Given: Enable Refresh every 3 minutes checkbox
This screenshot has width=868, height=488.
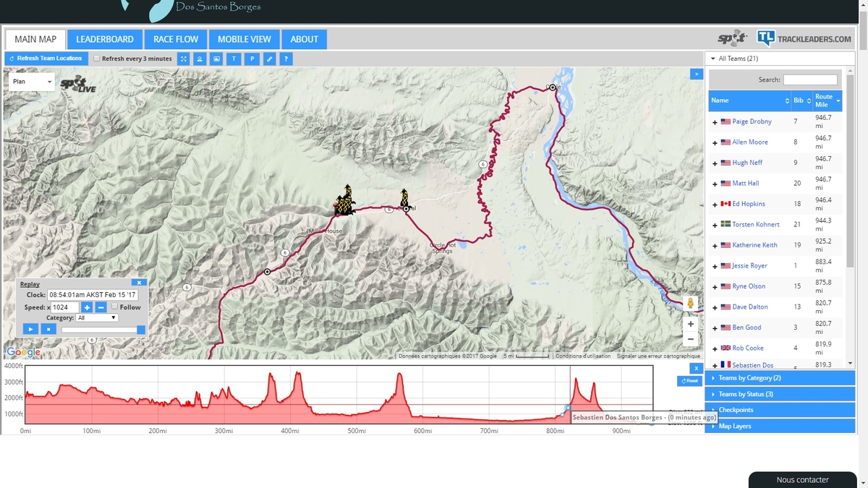Looking at the screenshot, I should 97,59.
